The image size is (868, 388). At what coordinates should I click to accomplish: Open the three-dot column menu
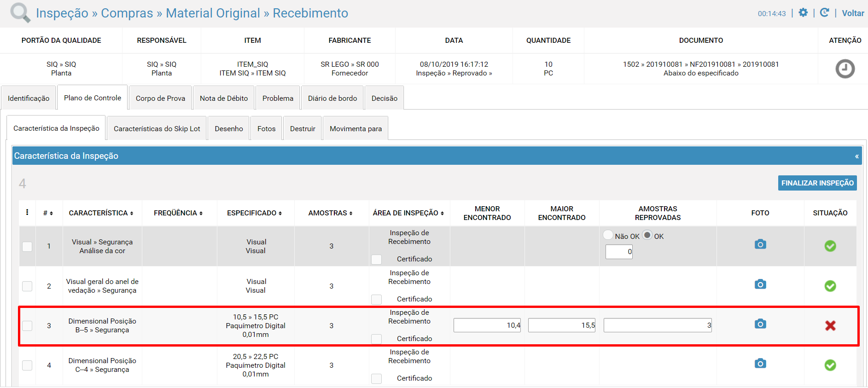[27, 212]
